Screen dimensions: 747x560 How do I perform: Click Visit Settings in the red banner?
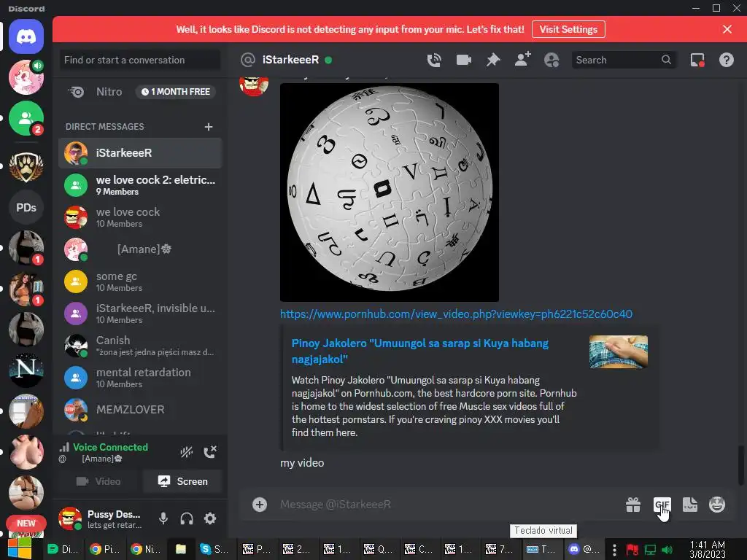point(568,29)
